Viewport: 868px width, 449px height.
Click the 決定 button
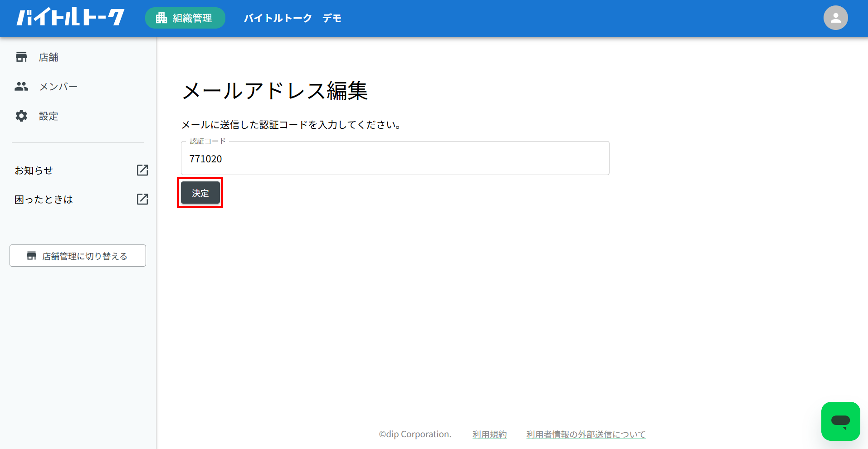coord(200,193)
